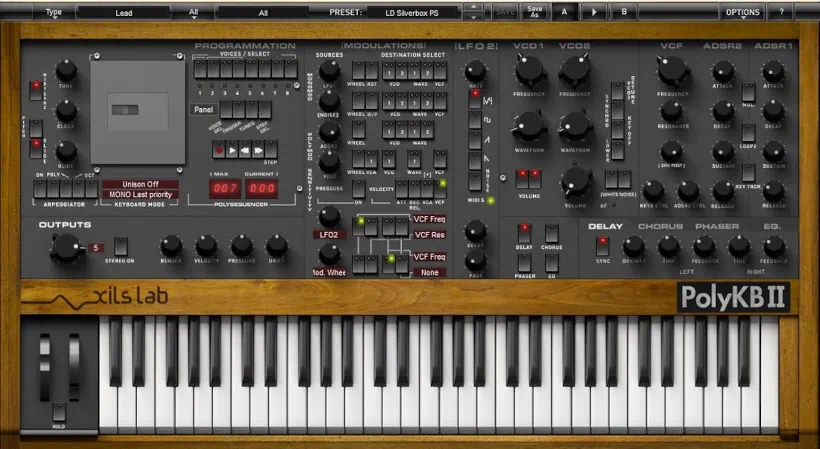Image resolution: width=820 pixels, height=449 pixels.
Task: Click voice select switch number 1
Action: pos(200,69)
